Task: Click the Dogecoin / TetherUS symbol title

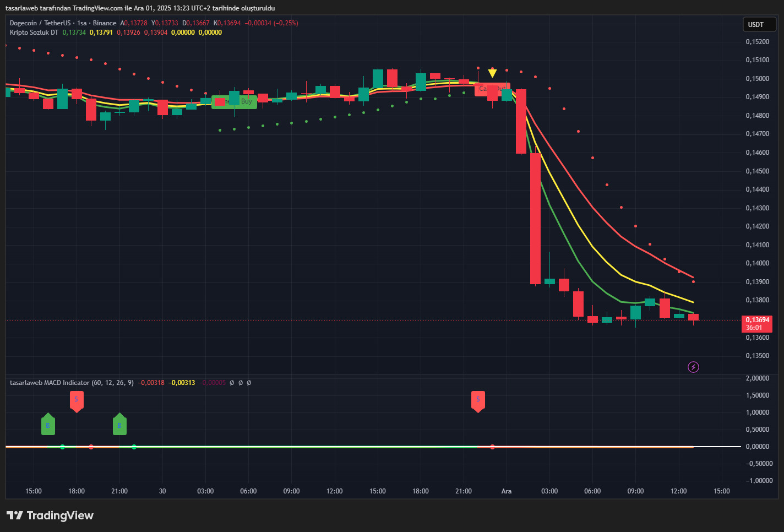Action: point(40,23)
